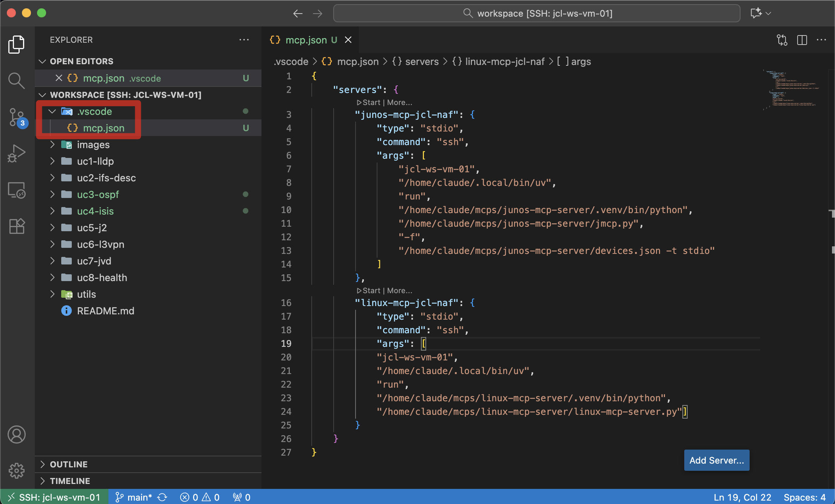This screenshot has width=835, height=504.
Task: Expand the images folder
Action: tap(52, 144)
